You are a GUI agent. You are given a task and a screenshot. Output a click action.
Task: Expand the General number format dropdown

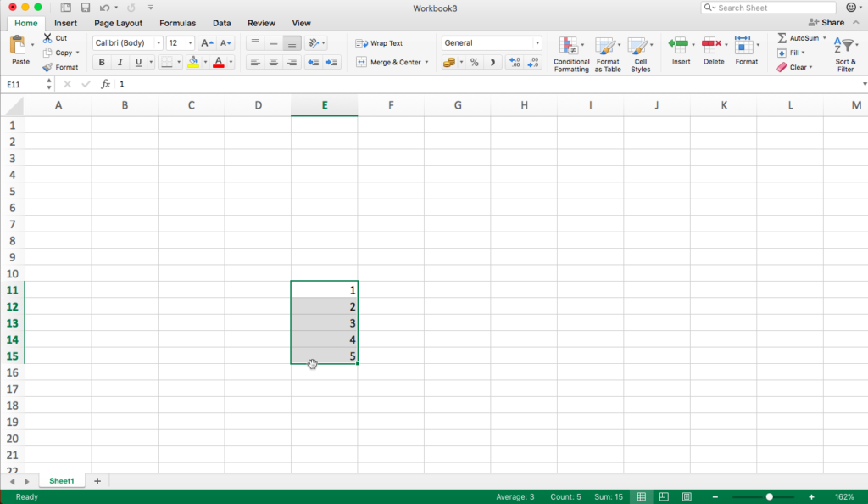pos(537,43)
